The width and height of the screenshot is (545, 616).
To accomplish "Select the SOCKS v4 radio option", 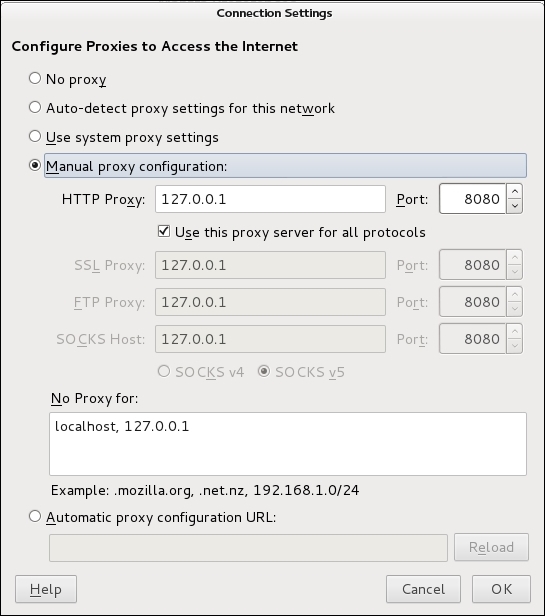I will coord(164,371).
